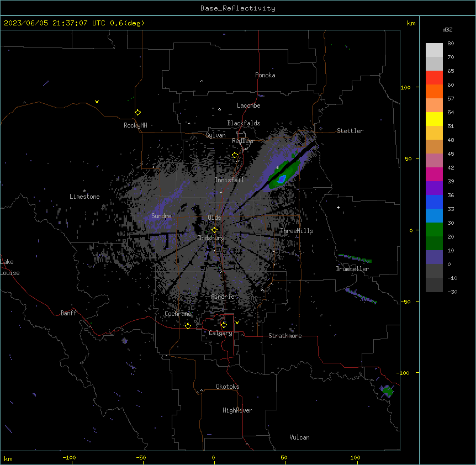476x465 pixels.
Task: Click the 80 value on the dBZ scale
Action: coord(451,44)
